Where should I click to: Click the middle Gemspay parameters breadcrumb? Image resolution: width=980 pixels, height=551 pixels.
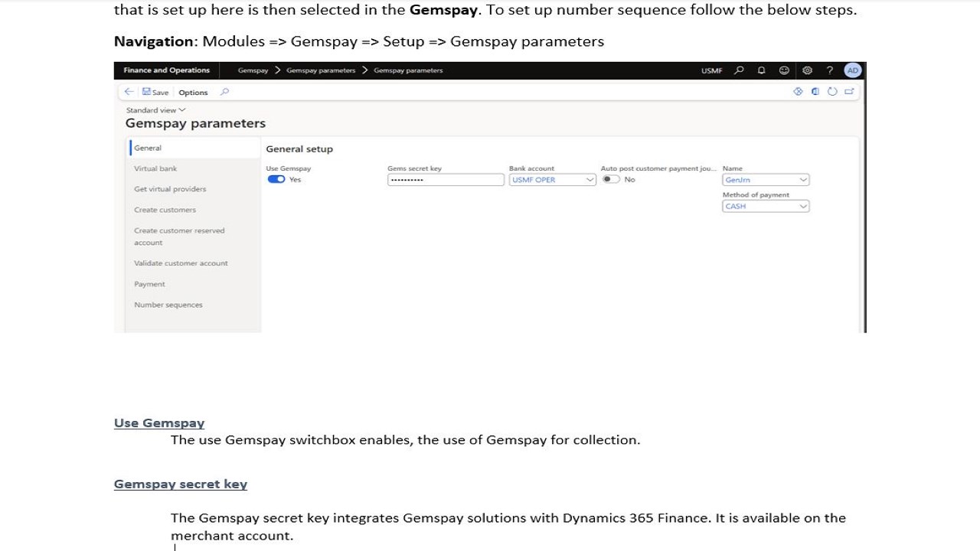[x=321, y=70]
